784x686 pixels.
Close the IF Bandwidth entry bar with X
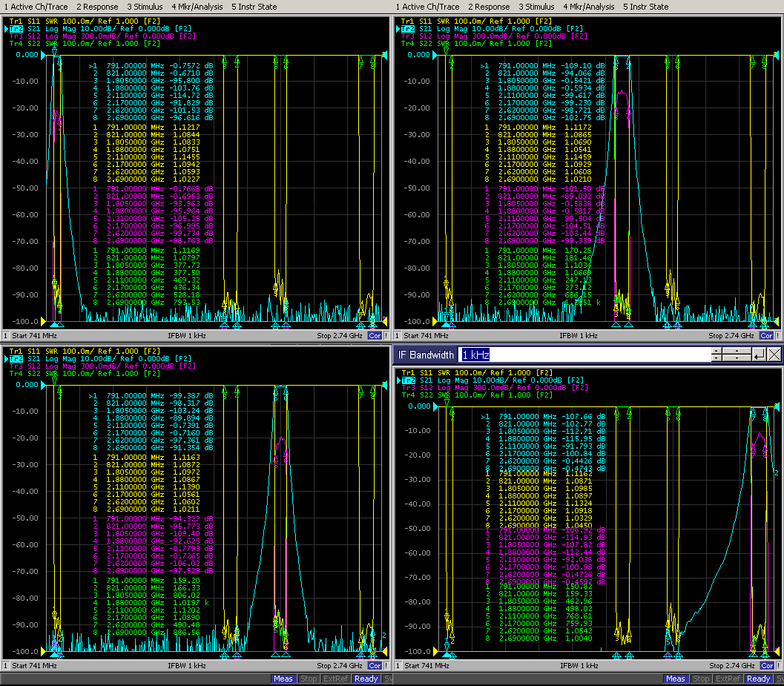pos(774,355)
